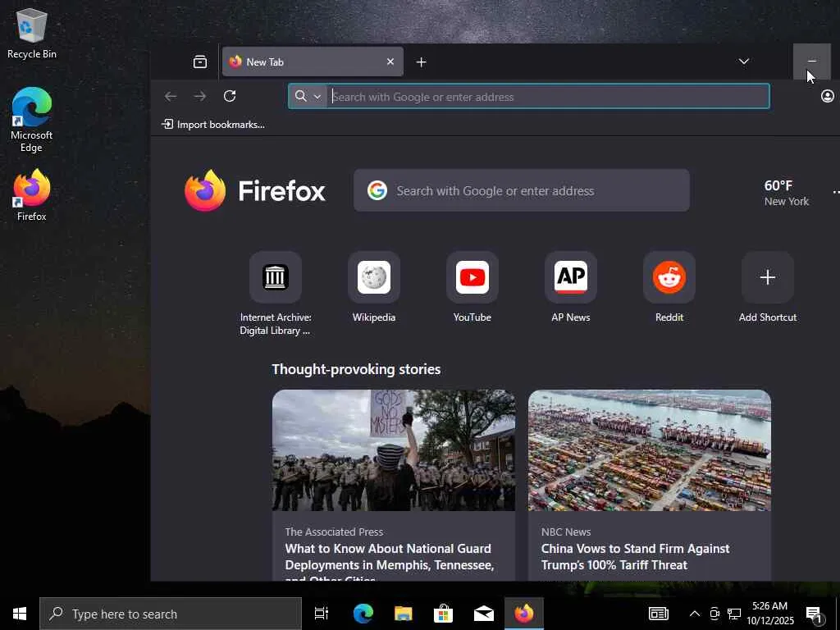Open the YouTube shortcut
840x630 pixels.
[x=472, y=287]
